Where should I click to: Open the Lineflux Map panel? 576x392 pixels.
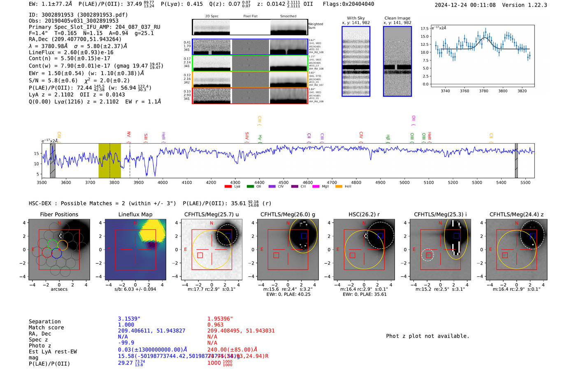click(x=135, y=250)
